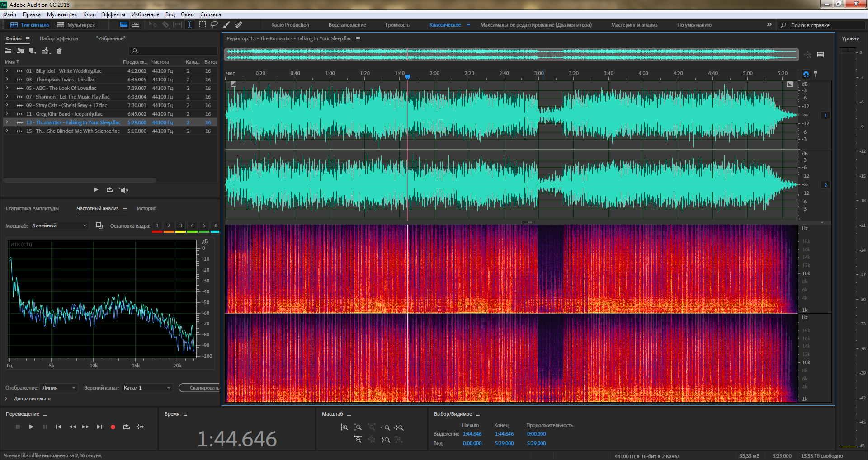Select the Spot Healing Brush tool
Image resolution: width=868 pixels, height=460 pixels.
click(239, 25)
